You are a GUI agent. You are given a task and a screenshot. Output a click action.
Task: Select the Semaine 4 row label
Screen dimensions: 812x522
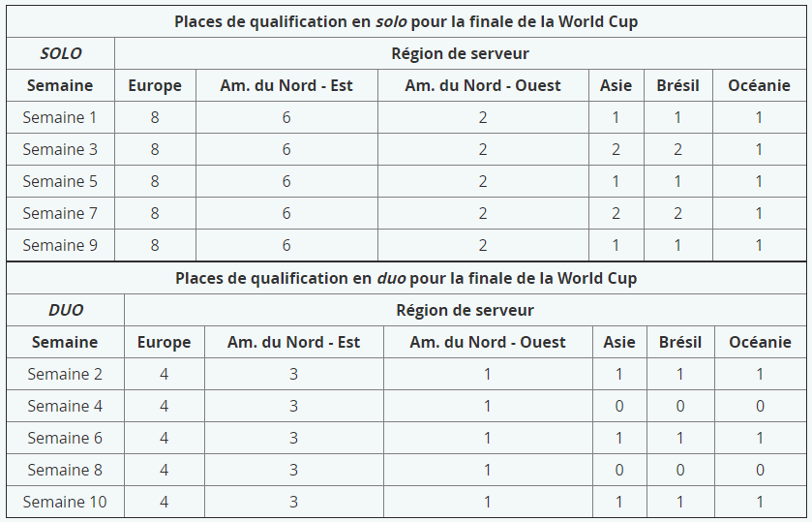65,406
